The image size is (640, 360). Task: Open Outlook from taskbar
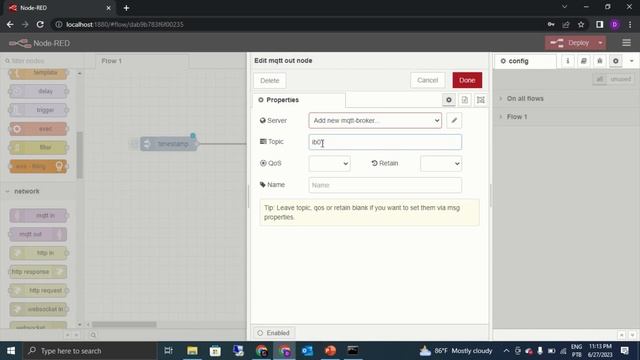tap(307, 351)
